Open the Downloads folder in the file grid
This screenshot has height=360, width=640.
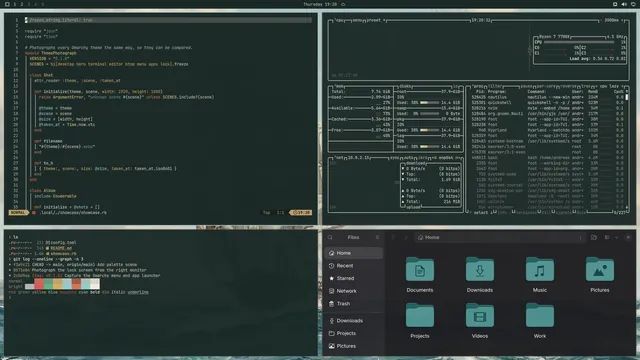pos(480,274)
